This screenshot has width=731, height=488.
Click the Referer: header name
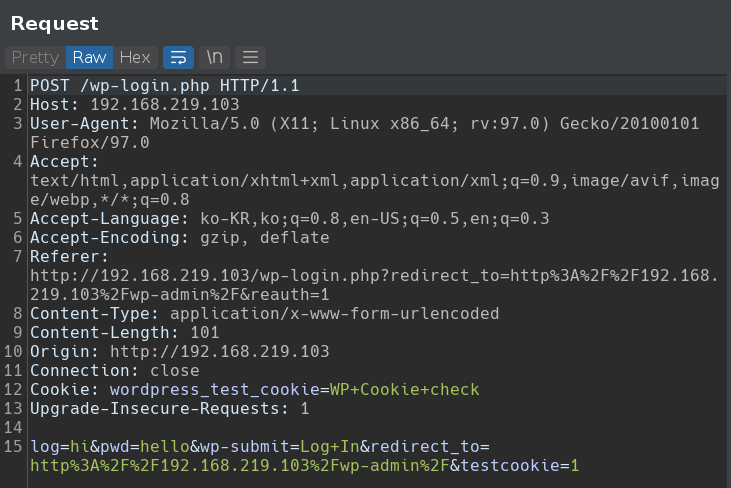69,257
